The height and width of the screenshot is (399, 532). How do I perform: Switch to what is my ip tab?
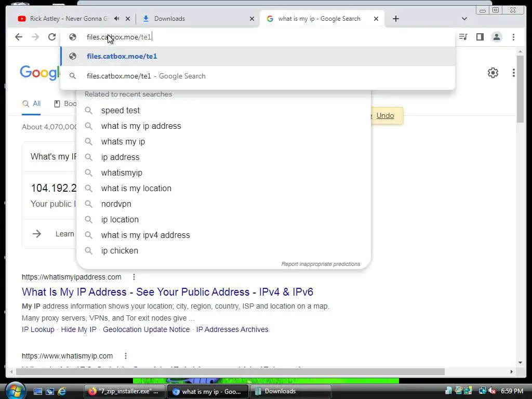322,19
